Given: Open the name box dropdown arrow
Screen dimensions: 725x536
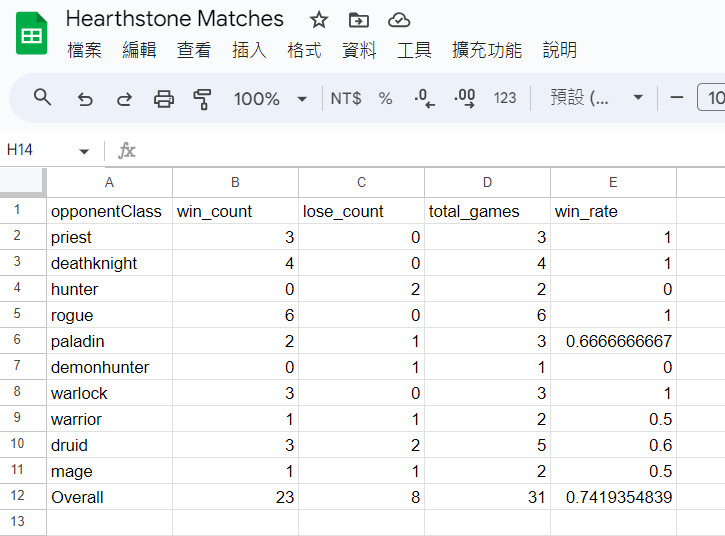Looking at the screenshot, I should click(x=84, y=151).
